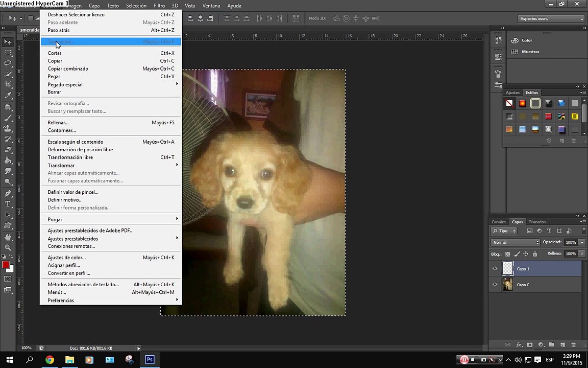Click the yellow style swatch
This screenshot has width=588, height=368.
(x=575, y=117)
